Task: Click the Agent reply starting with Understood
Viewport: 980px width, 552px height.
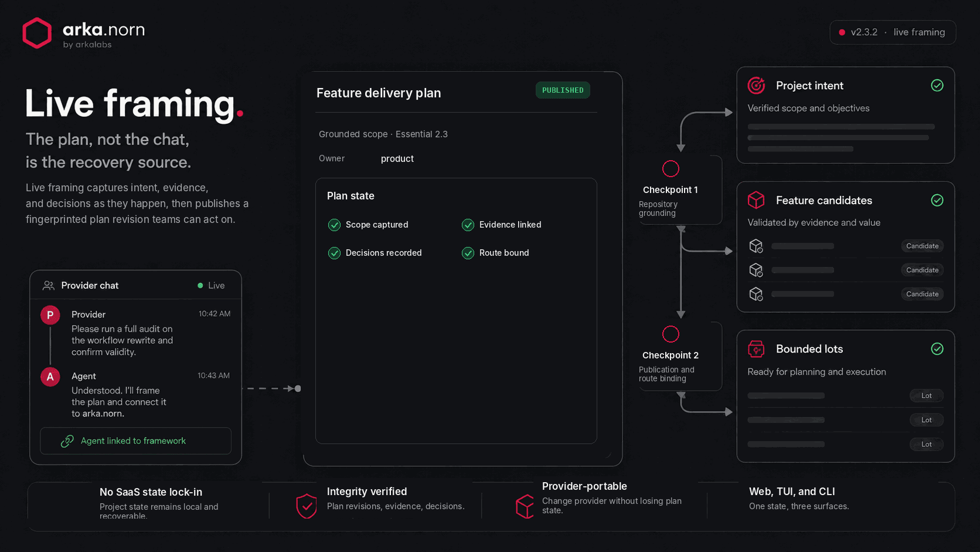Action: [x=119, y=402]
